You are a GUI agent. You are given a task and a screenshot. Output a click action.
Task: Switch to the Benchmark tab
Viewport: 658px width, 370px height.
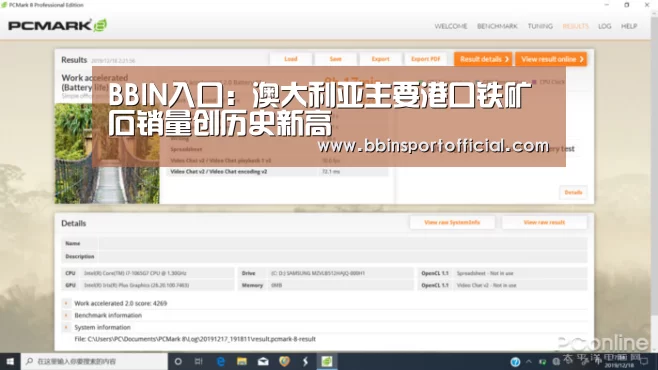click(497, 26)
